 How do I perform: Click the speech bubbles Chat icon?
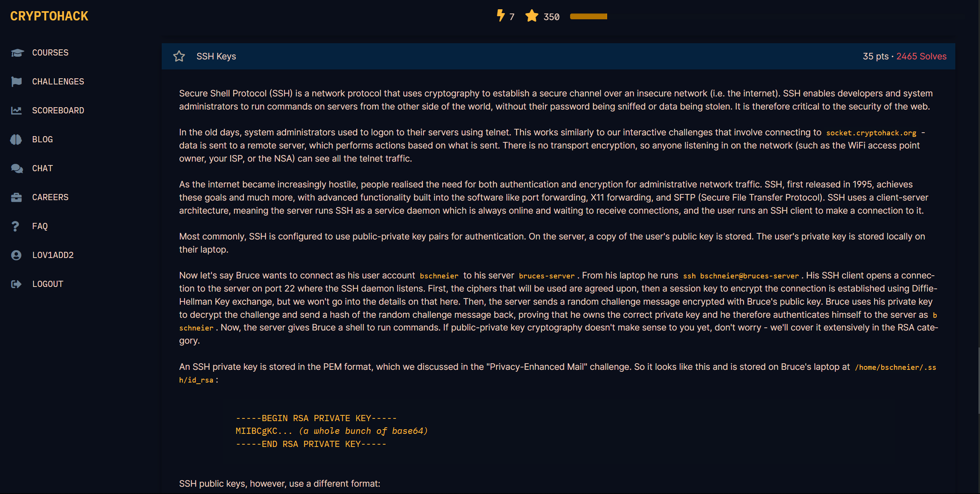point(17,169)
